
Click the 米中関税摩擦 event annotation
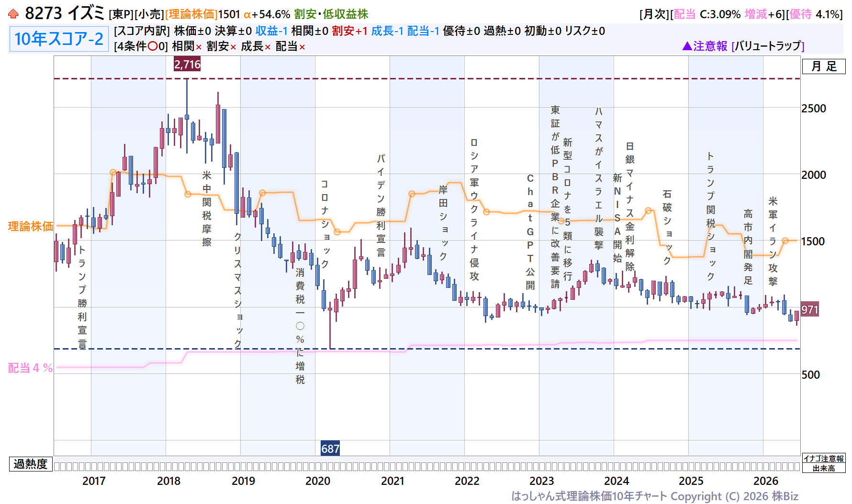click(x=207, y=208)
